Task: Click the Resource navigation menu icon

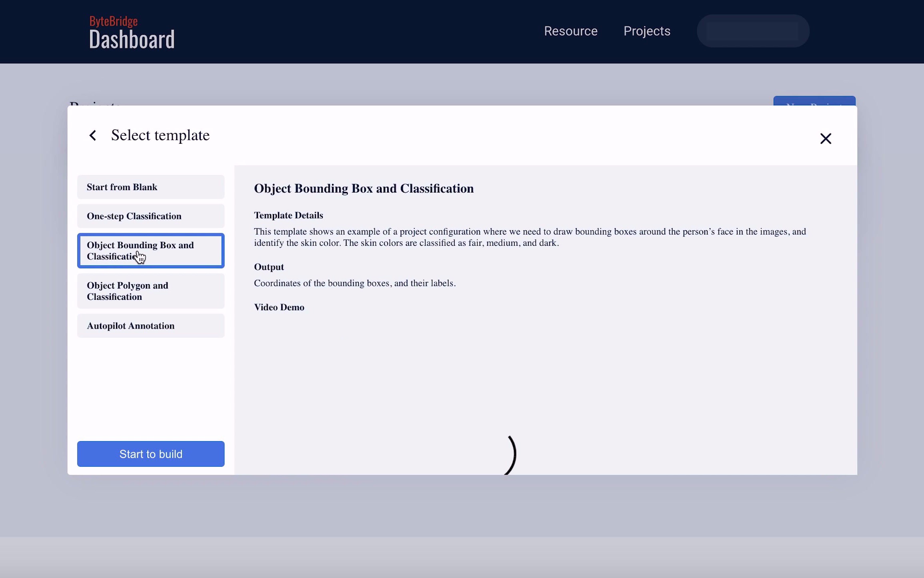Action: [570, 31]
